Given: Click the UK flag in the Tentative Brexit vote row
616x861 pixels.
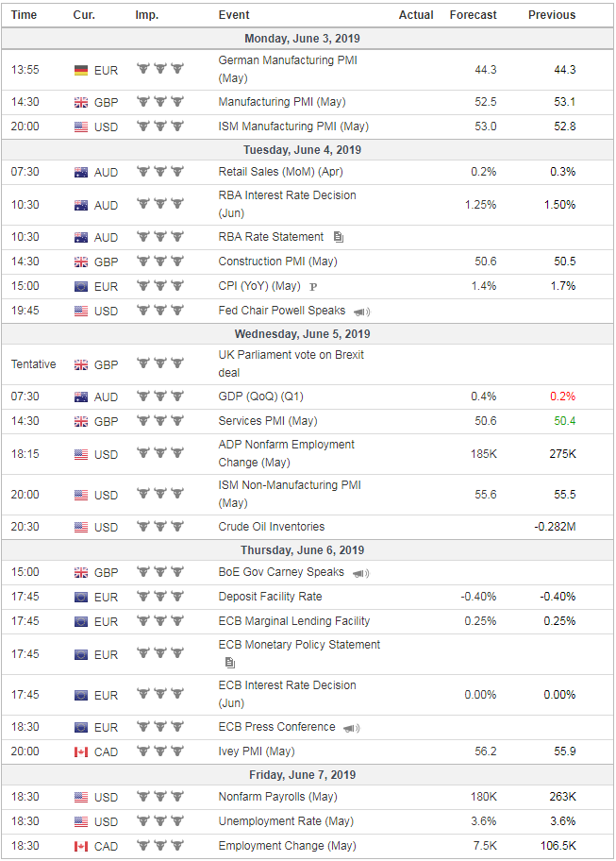Looking at the screenshot, I should pyautogui.click(x=81, y=364).
